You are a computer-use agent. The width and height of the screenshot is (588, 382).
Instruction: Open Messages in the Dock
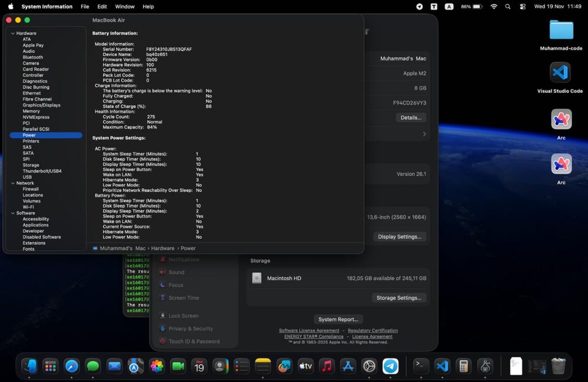[93, 366]
